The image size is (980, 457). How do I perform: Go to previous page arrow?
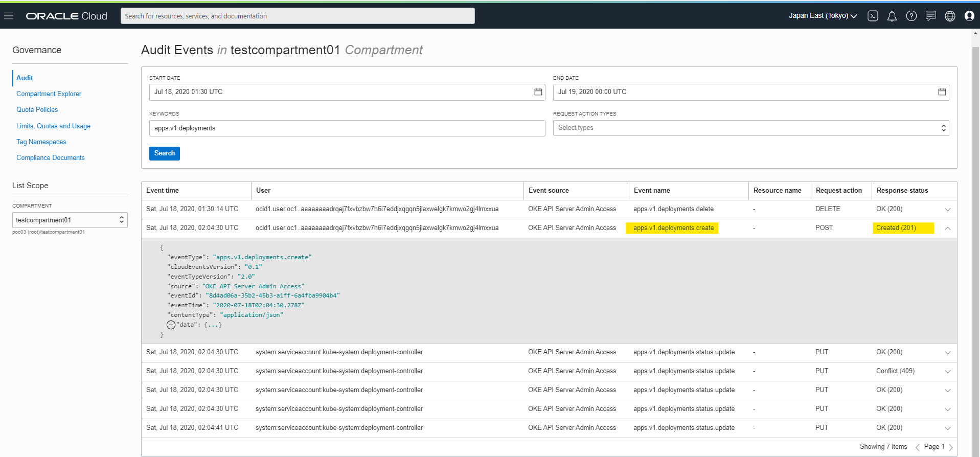tap(918, 447)
